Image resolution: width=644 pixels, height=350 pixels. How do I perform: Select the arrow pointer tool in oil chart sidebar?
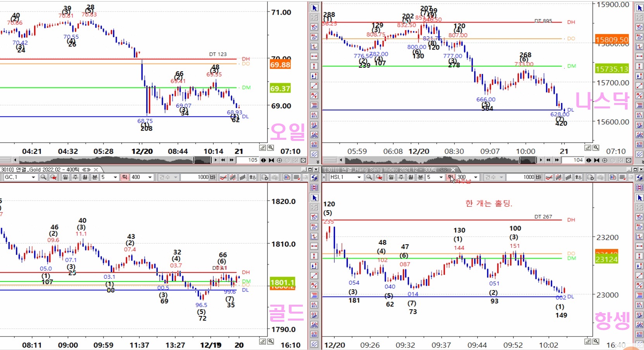click(314, 8)
